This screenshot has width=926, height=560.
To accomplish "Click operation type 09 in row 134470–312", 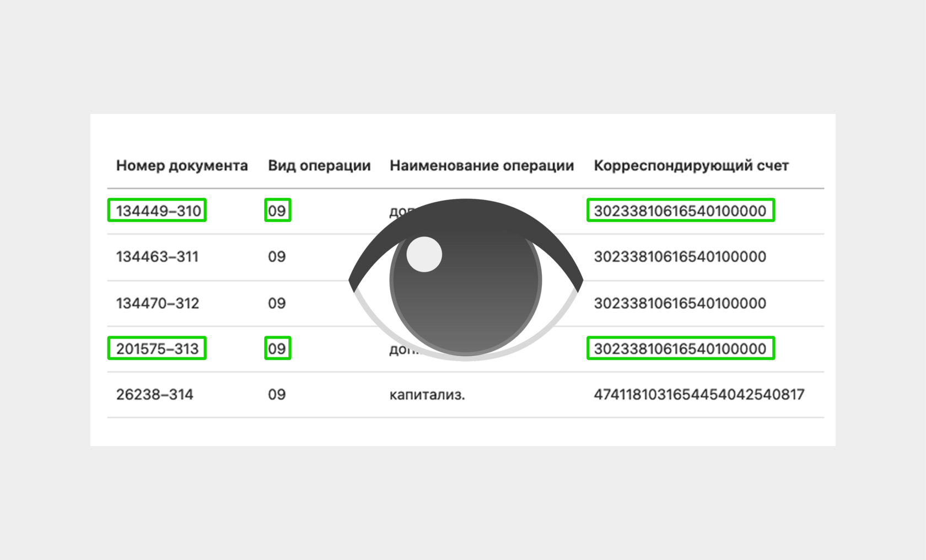I will 277,303.
